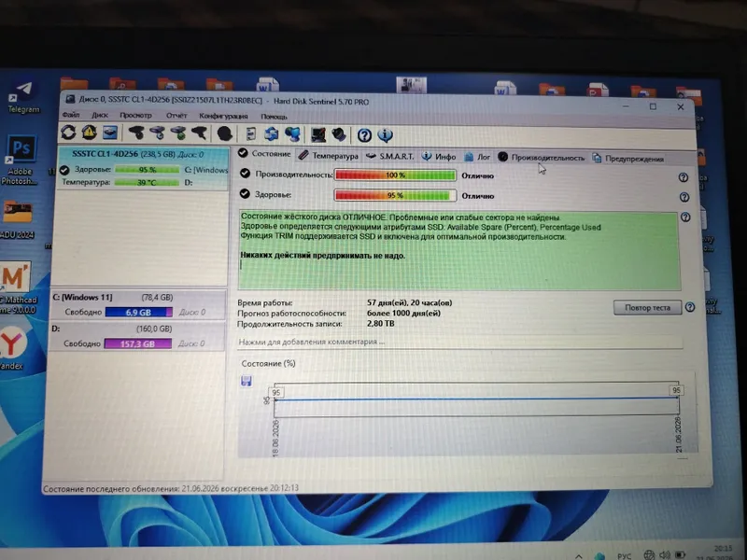Click the dark round globe toolbar icon

pyautogui.click(x=225, y=133)
